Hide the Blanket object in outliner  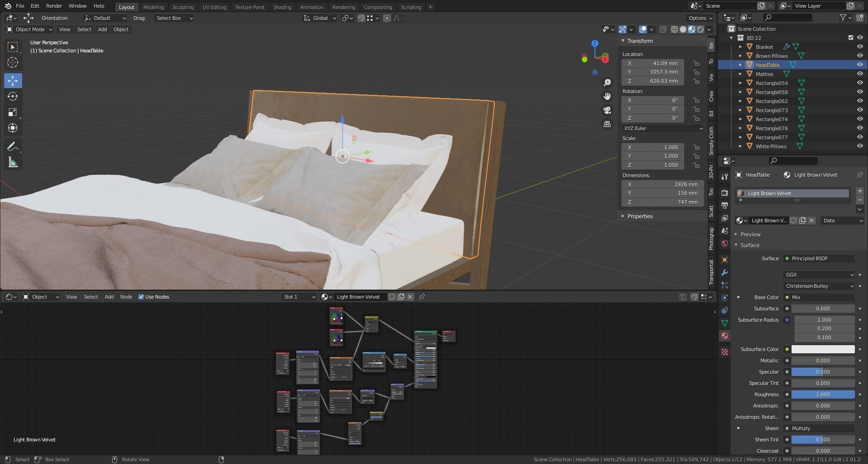[x=860, y=47]
